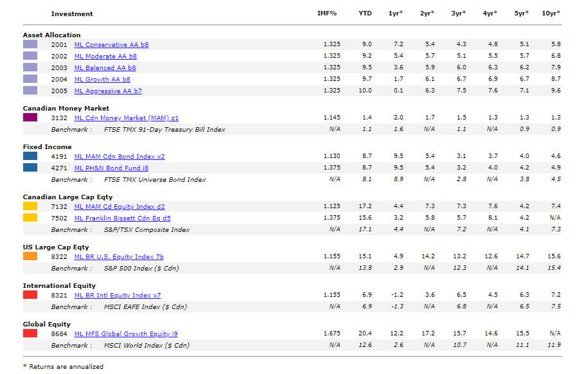Select the red swatch beside fund 8321
This screenshot has height=374, width=588.
[30, 295]
